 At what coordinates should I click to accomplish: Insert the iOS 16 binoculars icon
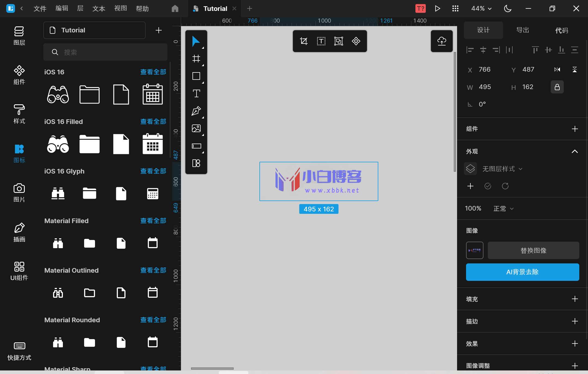point(58,95)
